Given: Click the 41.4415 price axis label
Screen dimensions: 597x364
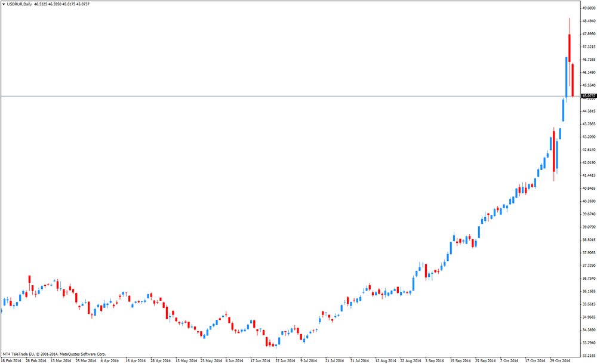Looking at the screenshot, I should point(589,175).
